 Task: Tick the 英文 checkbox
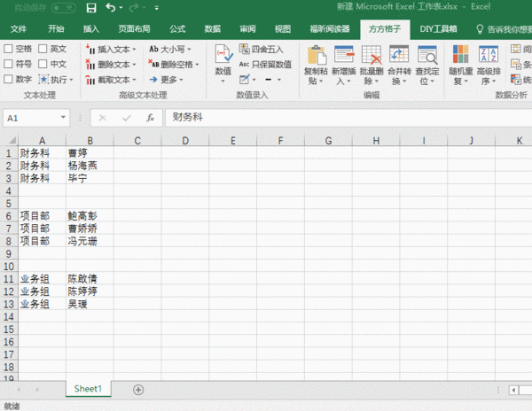click(x=43, y=50)
